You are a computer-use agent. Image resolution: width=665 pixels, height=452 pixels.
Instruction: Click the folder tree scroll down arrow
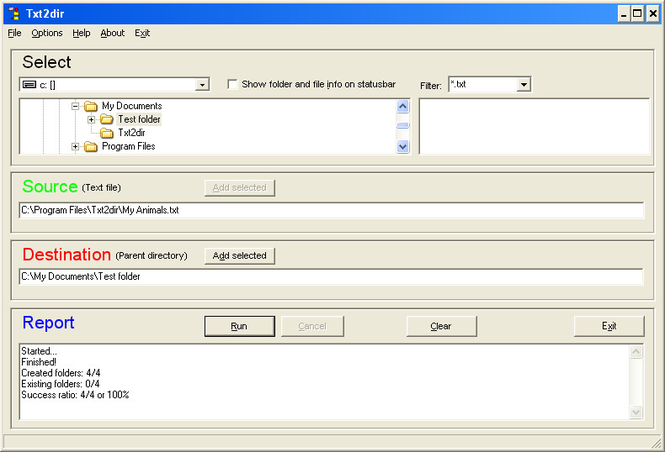pyautogui.click(x=402, y=147)
